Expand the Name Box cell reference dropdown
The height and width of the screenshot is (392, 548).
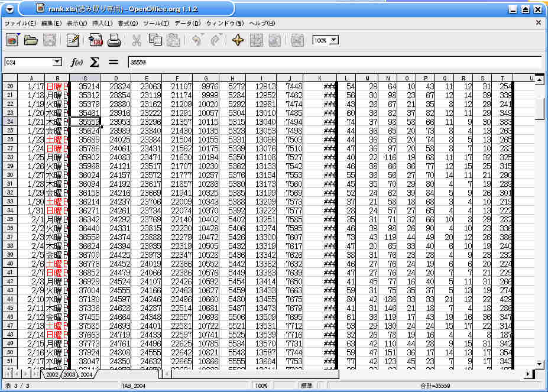click(x=57, y=62)
